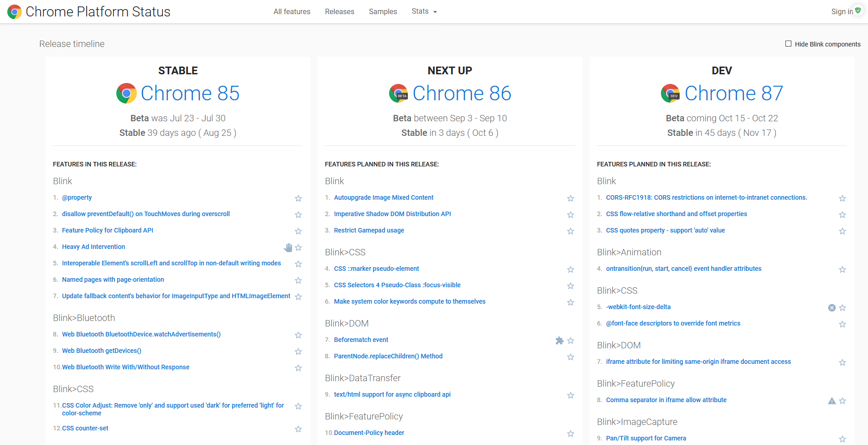Screen dimensions: 868x445
Task: Click the Chrome 86 beta logo
Action: pyautogui.click(x=398, y=93)
